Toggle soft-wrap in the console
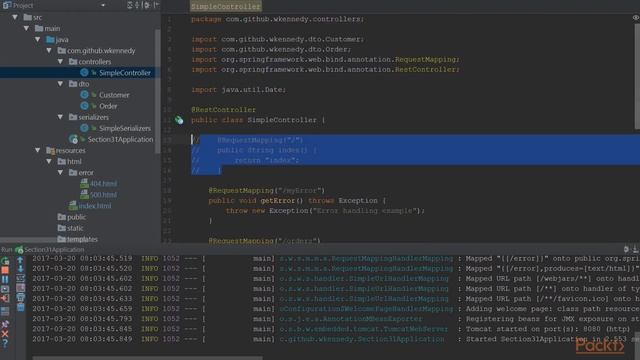 (20, 278)
